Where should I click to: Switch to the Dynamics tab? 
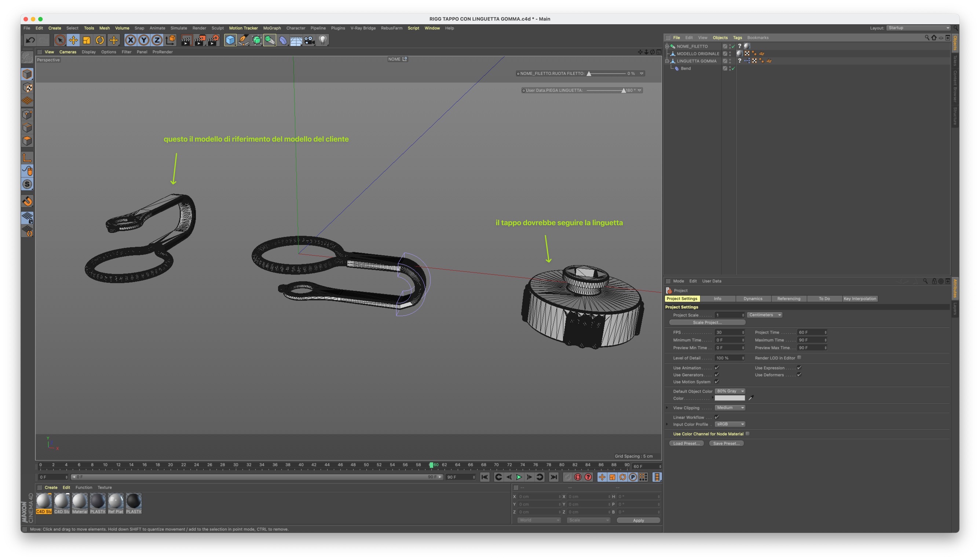(x=752, y=299)
